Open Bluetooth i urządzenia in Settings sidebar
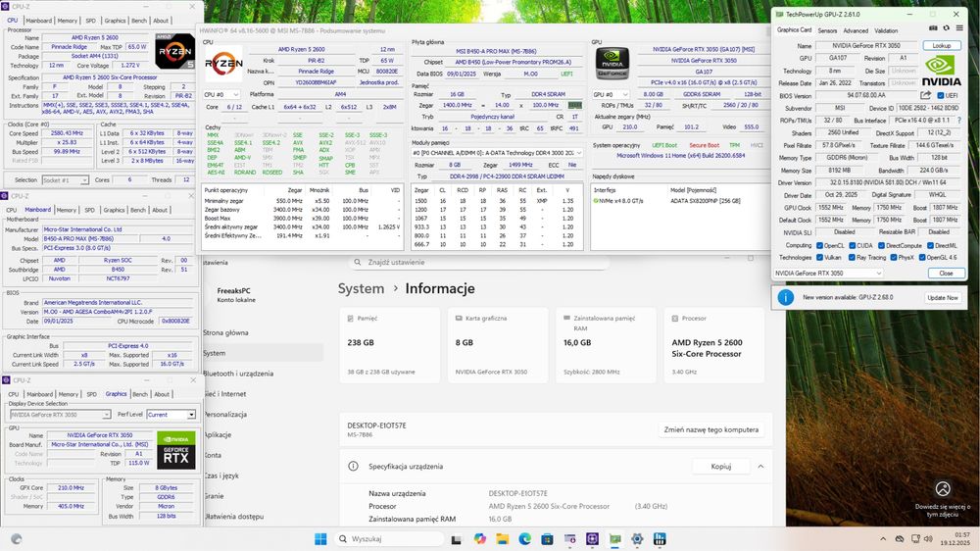Image resolution: width=980 pixels, height=551 pixels. click(238, 374)
